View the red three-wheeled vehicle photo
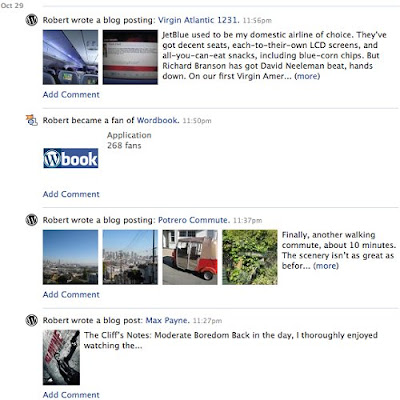The width and height of the screenshot is (400, 400). (190, 257)
